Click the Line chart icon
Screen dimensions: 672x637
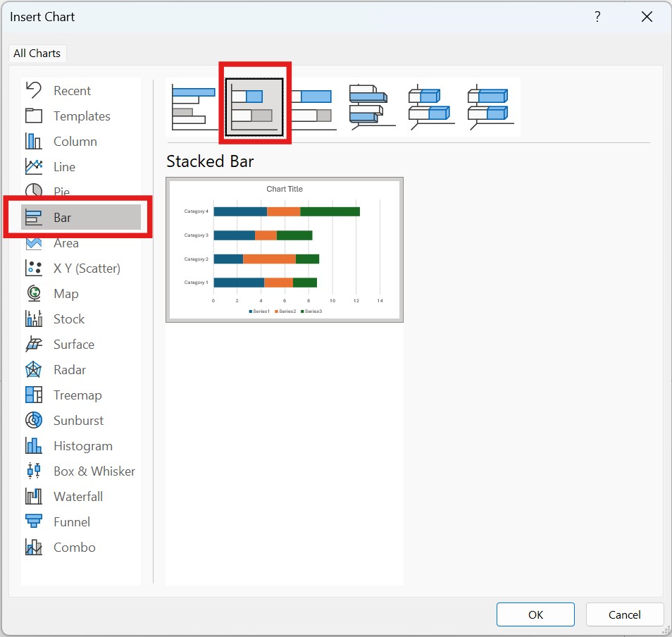[x=33, y=166]
